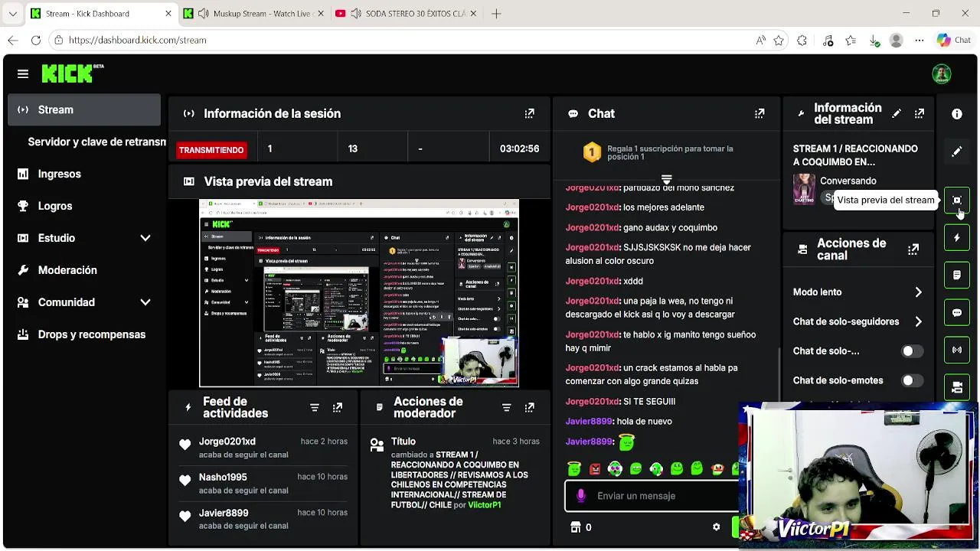Expand Chat de solo-seguidores options
Viewport: 980px width, 551px height.
pyautogui.click(x=918, y=321)
